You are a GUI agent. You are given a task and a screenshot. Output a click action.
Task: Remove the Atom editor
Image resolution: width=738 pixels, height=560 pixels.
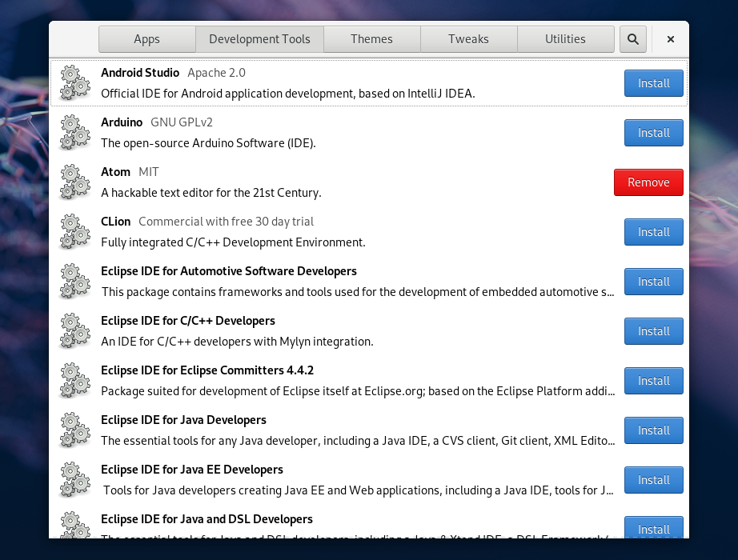coord(648,182)
